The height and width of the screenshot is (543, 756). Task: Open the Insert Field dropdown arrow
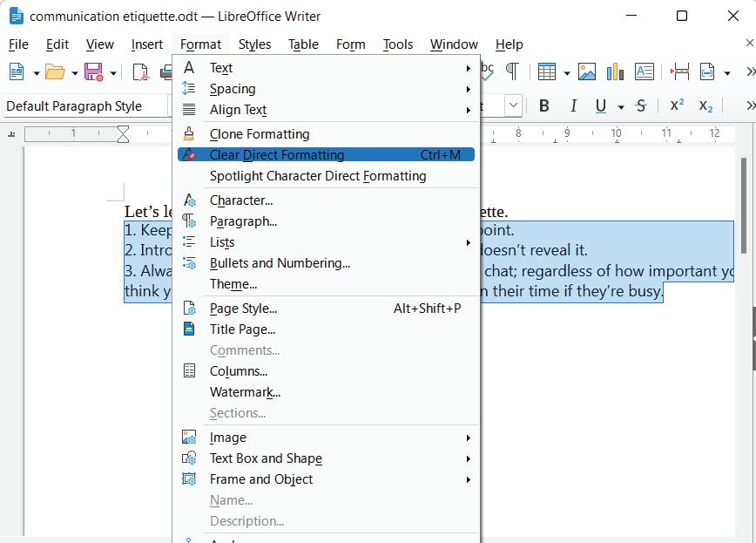tap(727, 73)
